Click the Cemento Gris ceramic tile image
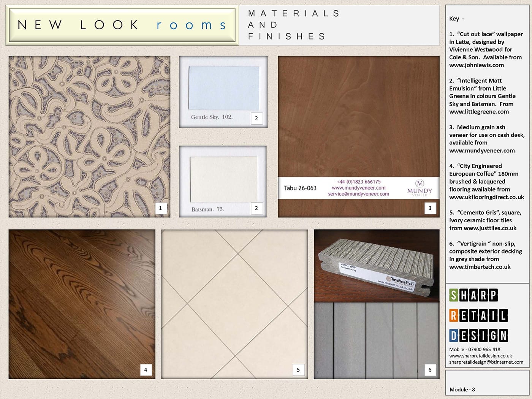 [234, 304]
